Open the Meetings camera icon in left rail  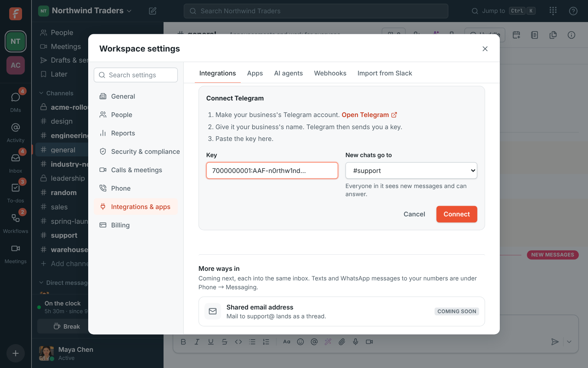[x=15, y=248]
